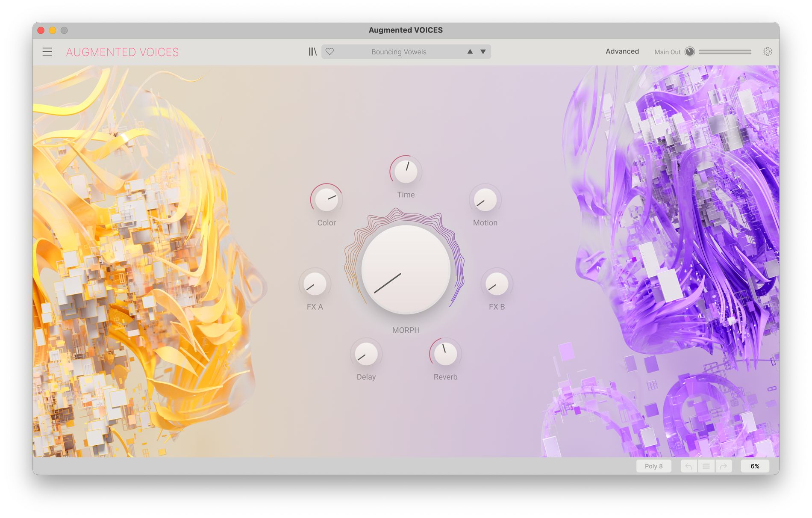Click the Time macro knob
Viewport: 812px width, 518px height.
406,172
